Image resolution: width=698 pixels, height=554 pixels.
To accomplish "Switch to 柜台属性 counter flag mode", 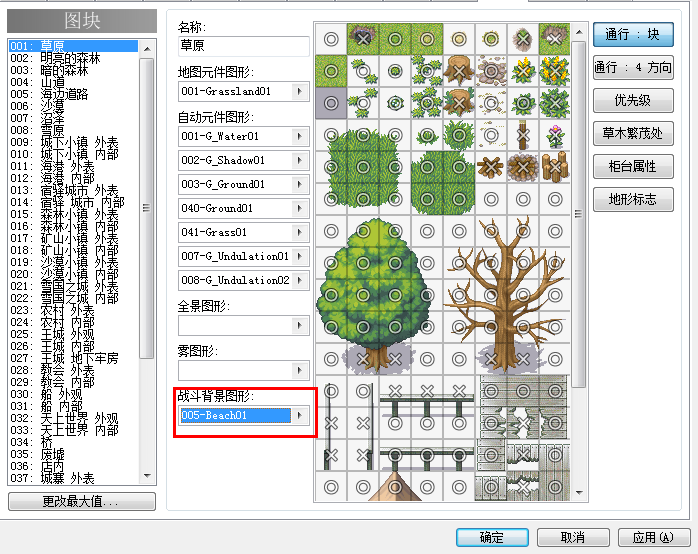I will click(x=633, y=166).
